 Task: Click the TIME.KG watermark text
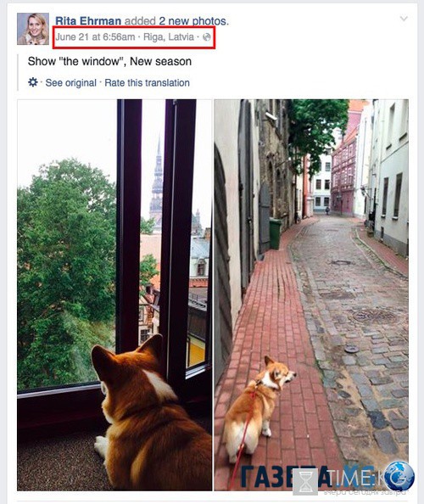[353, 478]
